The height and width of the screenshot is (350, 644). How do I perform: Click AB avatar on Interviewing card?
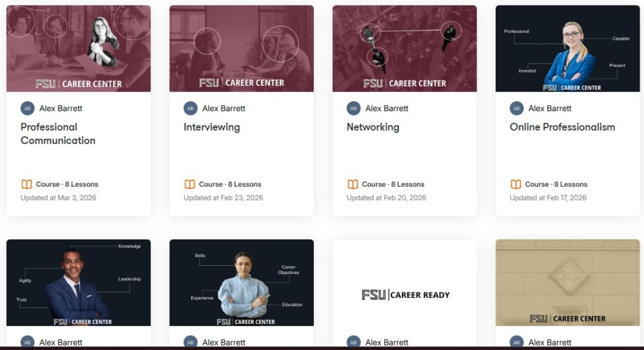191,108
